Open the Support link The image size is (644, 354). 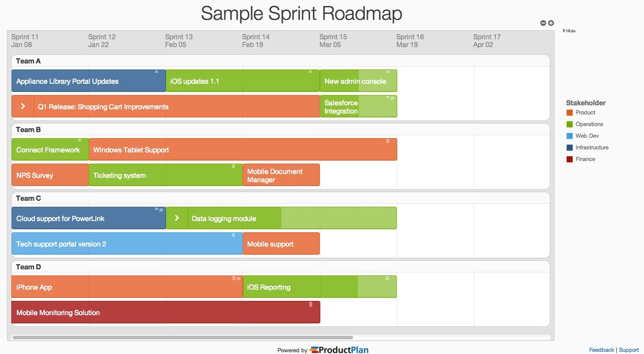pyautogui.click(x=628, y=350)
